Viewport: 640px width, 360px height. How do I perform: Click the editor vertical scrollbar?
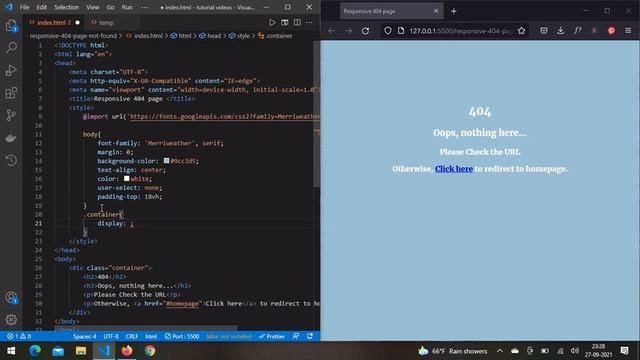tap(316, 114)
